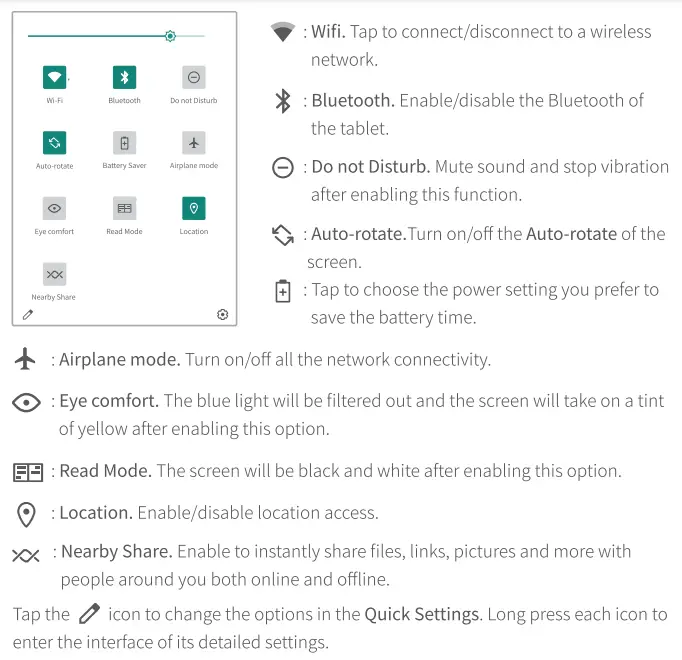682x660 pixels.
Task: Click the airplane icon beside Airplane mode description
Action: click(x=26, y=360)
